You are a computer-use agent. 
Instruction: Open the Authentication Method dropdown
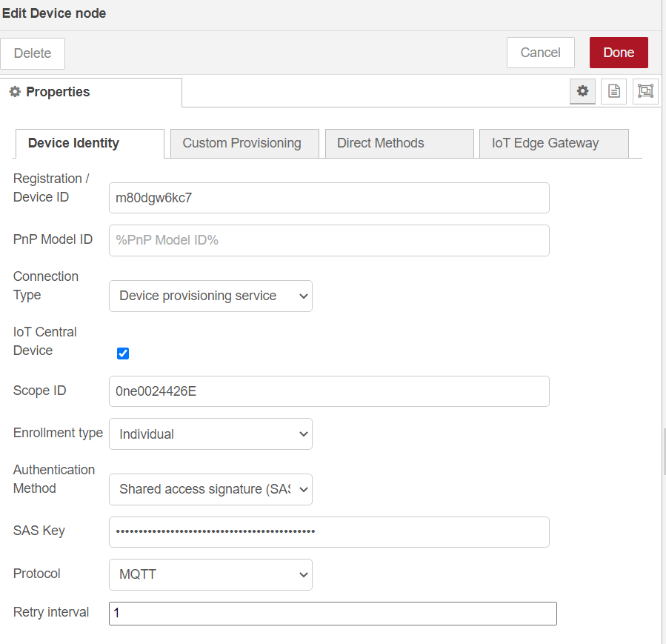click(x=210, y=489)
